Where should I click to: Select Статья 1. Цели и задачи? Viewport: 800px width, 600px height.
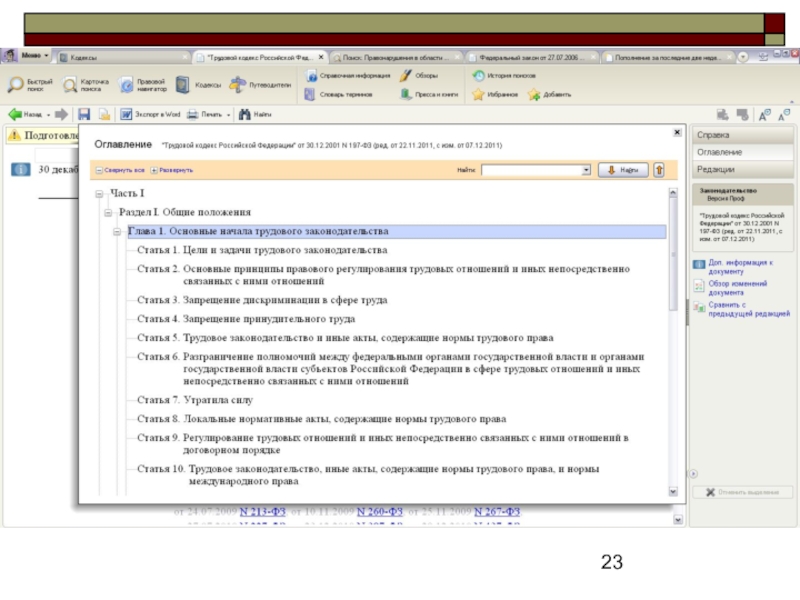tap(262, 251)
